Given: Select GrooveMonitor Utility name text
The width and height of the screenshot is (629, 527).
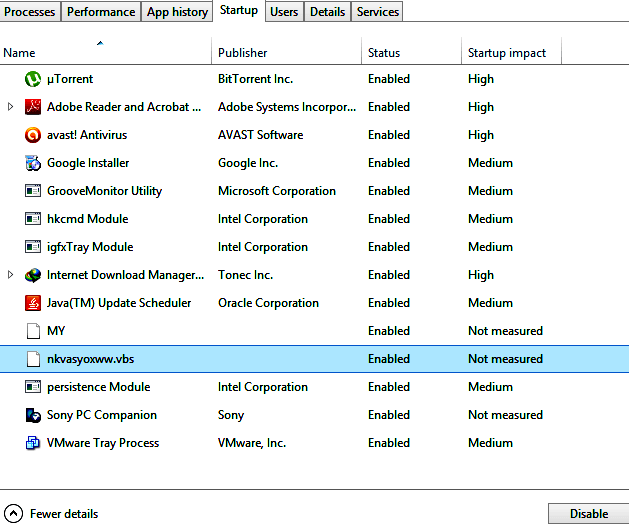Looking at the screenshot, I should click(x=104, y=191).
